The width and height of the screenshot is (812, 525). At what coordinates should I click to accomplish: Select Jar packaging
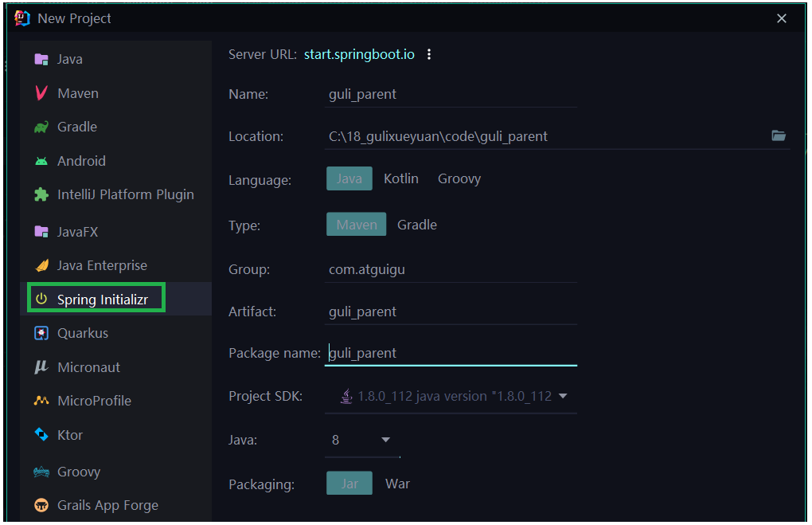[x=349, y=483]
